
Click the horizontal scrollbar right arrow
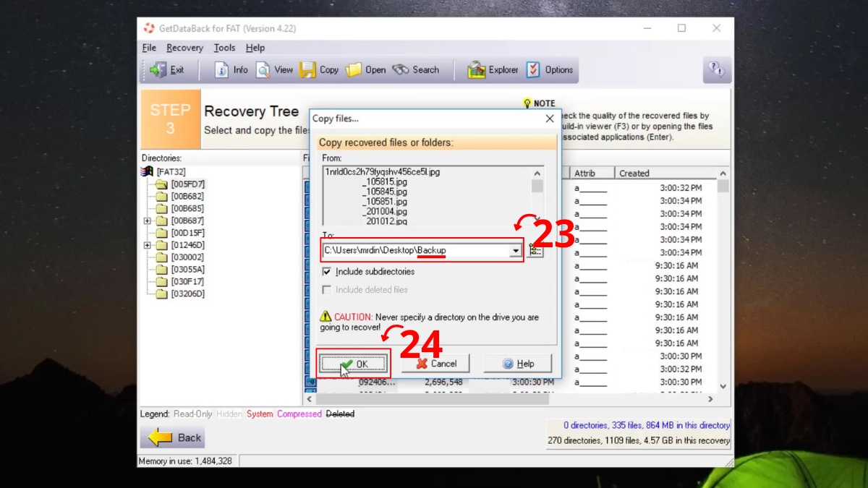click(x=710, y=399)
